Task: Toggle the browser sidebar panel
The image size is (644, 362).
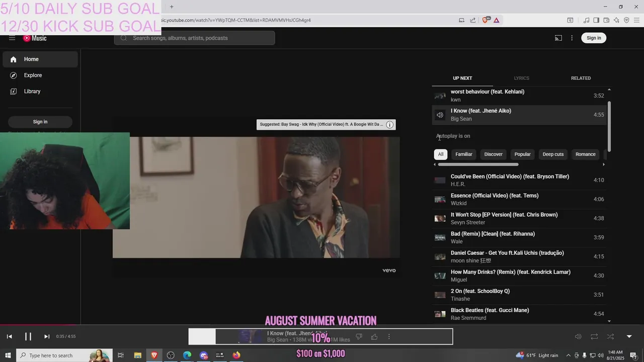Action: click(596, 20)
